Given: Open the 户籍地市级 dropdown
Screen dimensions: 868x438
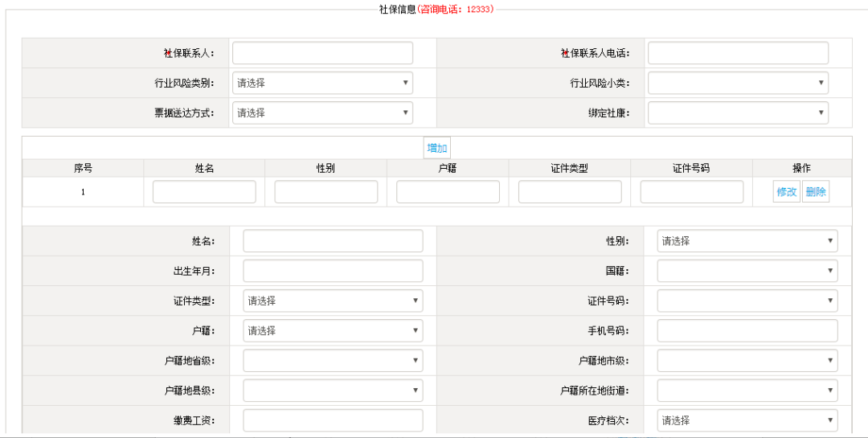Looking at the screenshot, I should click(747, 361).
